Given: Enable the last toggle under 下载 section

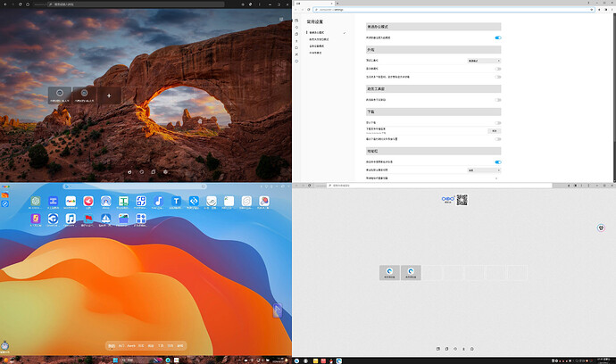Looking at the screenshot, I should (x=498, y=139).
